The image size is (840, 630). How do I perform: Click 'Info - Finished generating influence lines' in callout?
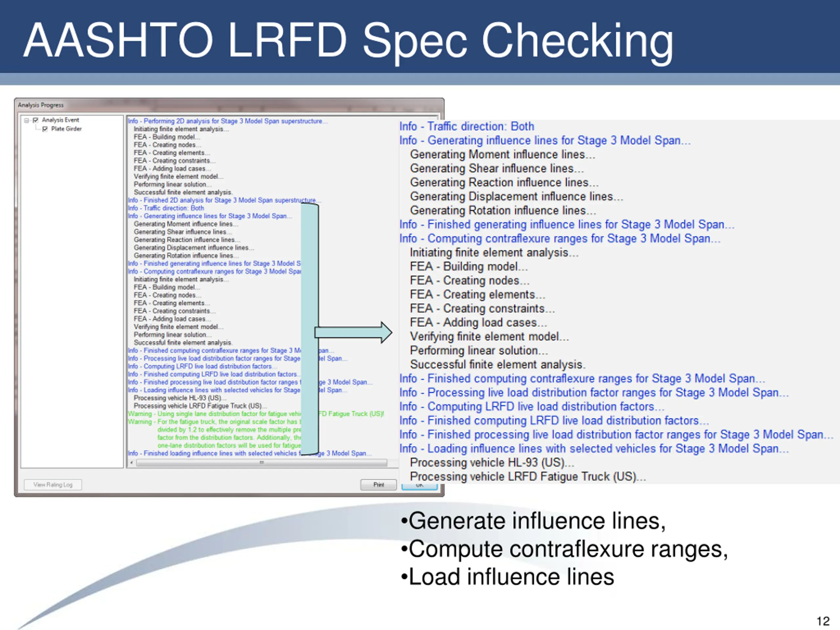pyautogui.click(x=567, y=225)
